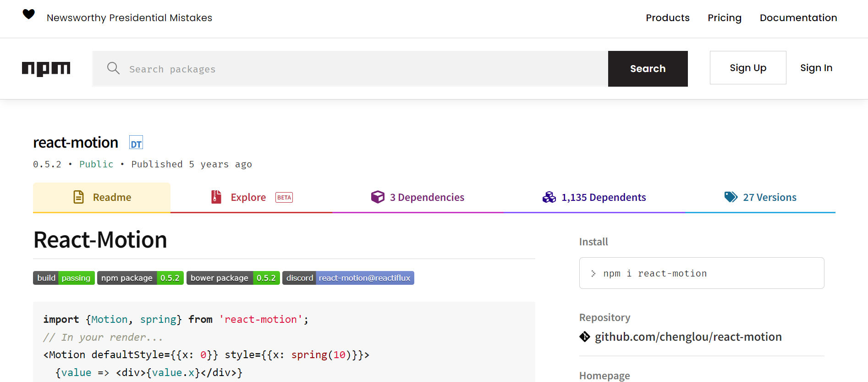Click the red Explore zip file icon
This screenshot has height=382, width=868.
click(216, 197)
